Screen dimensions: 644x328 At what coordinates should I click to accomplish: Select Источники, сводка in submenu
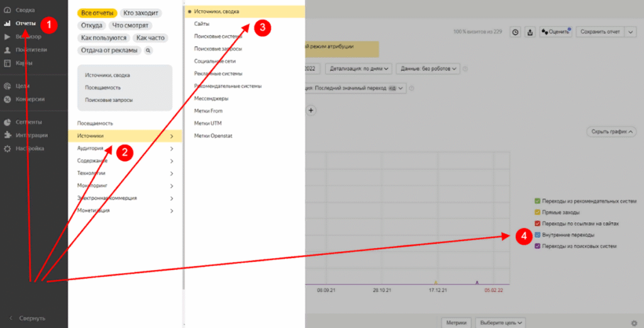pos(216,11)
